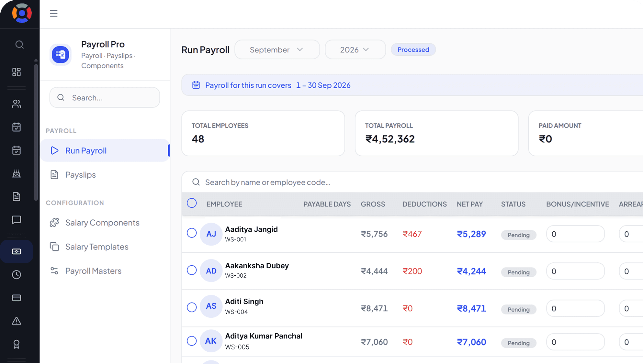Toggle the hamburger menu icon
The image size is (643, 364).
tap(54, 14)
